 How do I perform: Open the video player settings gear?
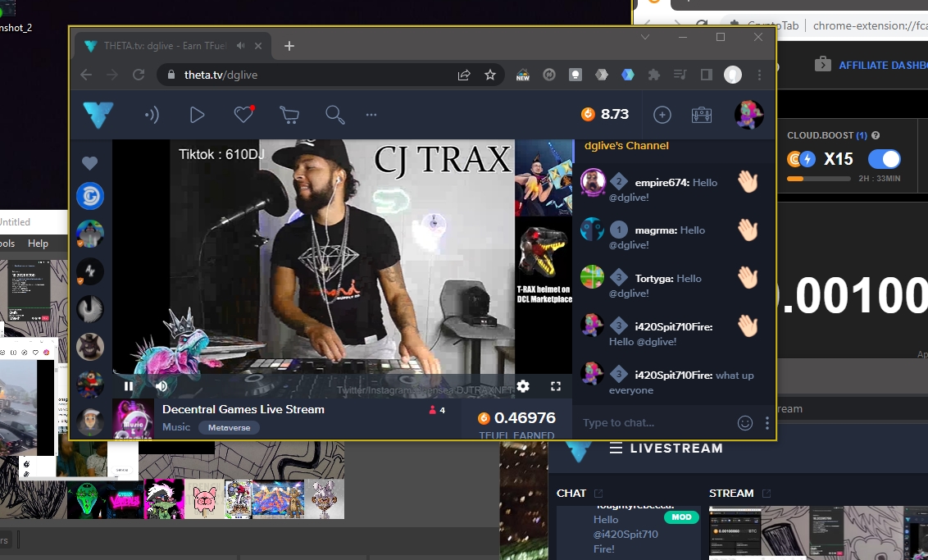[x=522, y=386]
